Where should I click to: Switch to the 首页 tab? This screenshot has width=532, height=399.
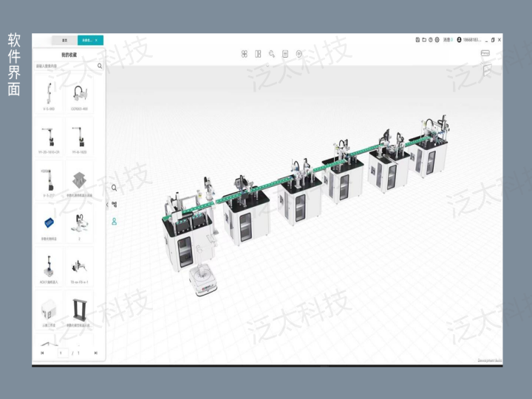coord(64,40)
